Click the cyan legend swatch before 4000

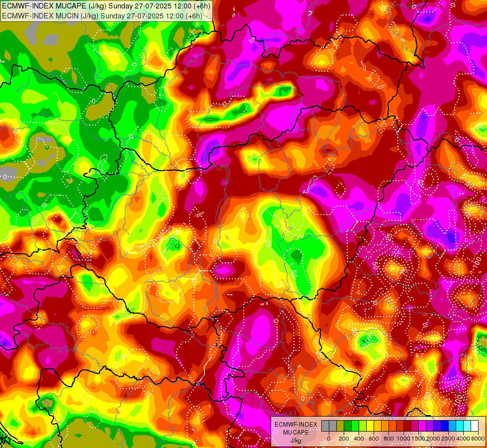pyautogui.click(x=460, y=426)
